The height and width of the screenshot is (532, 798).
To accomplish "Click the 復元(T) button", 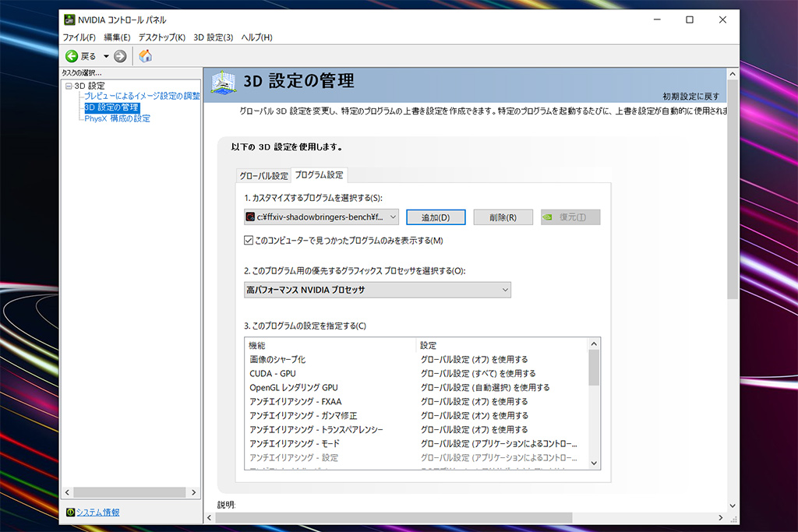I will pos(570,217).
